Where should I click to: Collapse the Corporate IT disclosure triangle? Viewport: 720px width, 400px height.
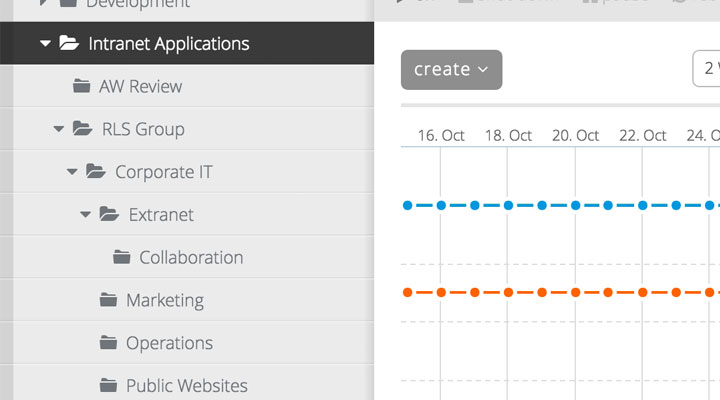(x=72, y=172)
